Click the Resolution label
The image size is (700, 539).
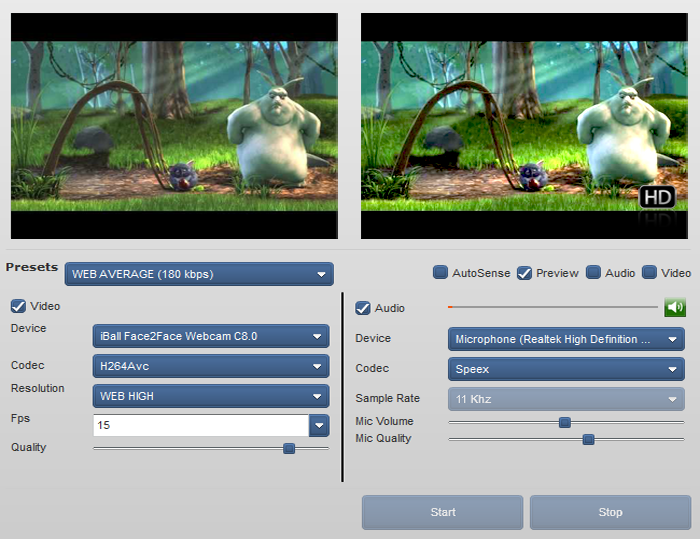38,389
